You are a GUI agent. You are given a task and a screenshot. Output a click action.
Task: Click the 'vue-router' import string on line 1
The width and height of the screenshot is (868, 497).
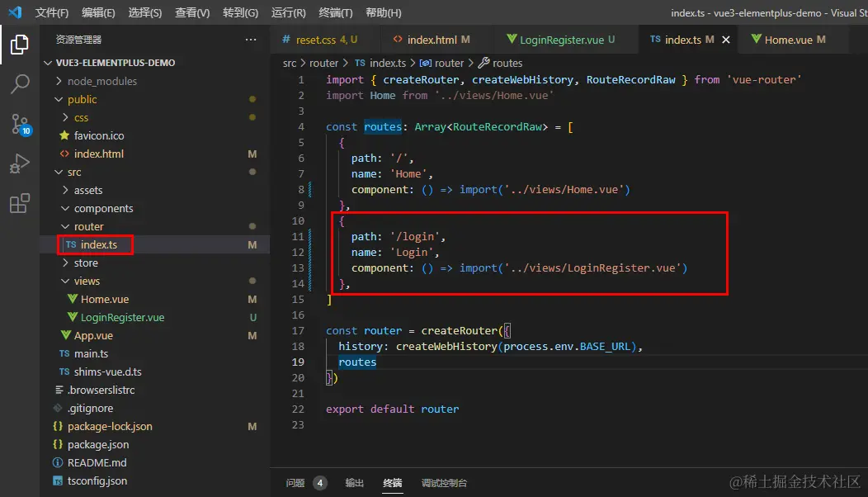coord(764,79)
